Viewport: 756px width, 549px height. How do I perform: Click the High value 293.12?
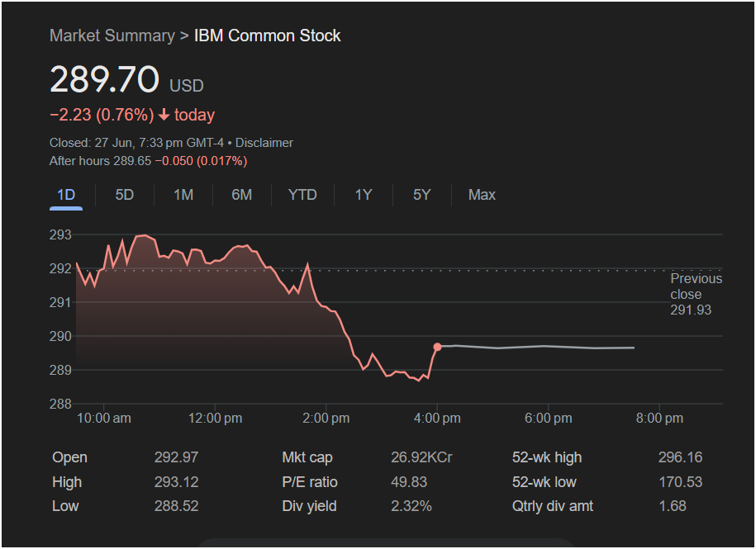click(x=176, y=482)
